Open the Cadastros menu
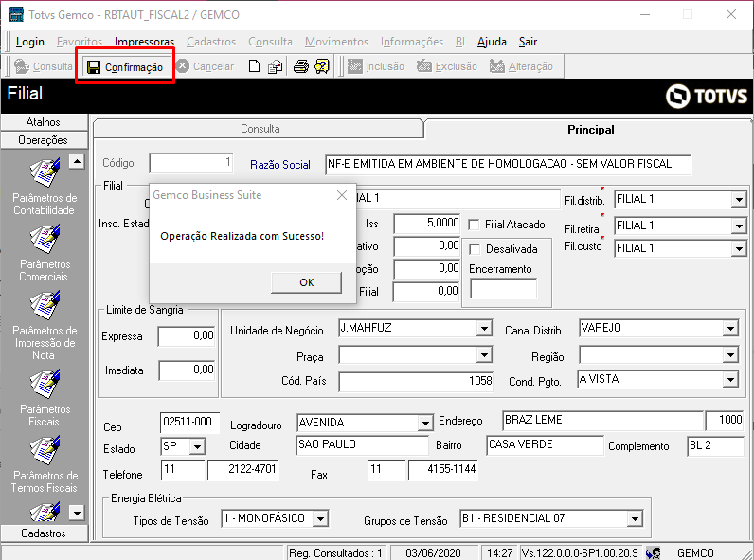Screen dimensions: 754x560 click(x=211, y=42)
